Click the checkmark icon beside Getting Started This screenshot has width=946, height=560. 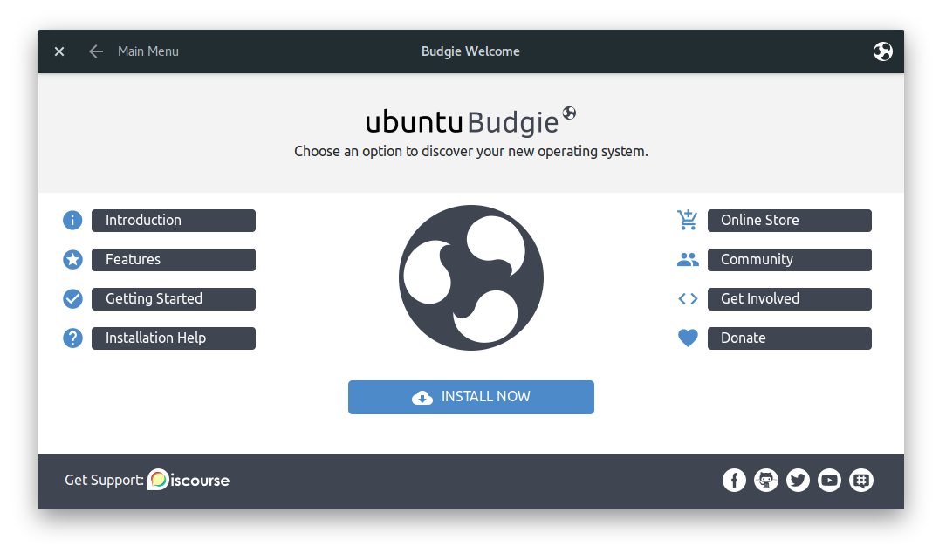[72, 299]
